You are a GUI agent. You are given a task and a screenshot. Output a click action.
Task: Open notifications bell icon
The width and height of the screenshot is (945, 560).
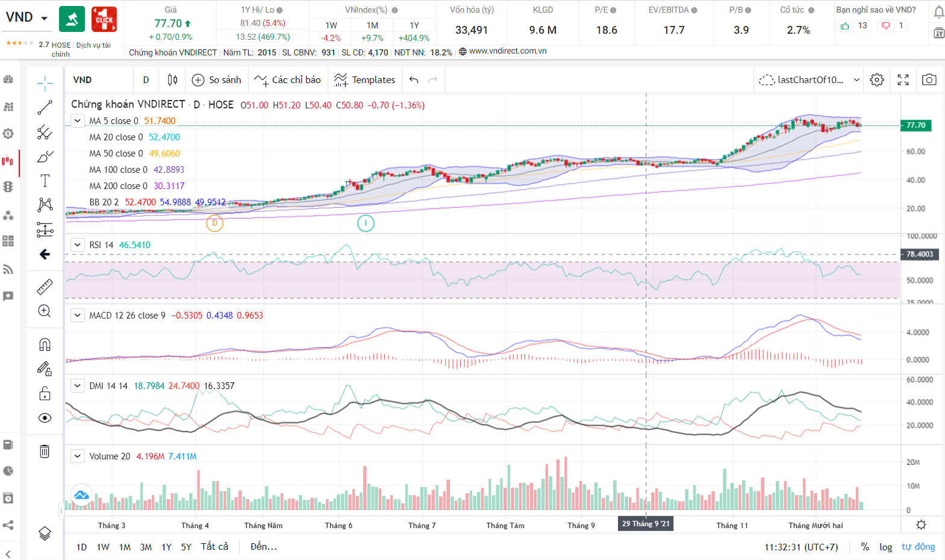tap(939, 12)
